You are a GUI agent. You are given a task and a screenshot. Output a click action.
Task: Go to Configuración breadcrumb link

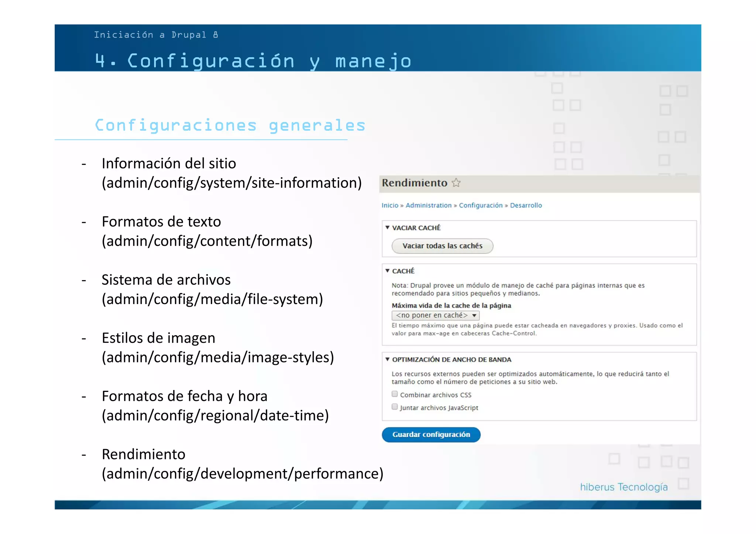click(481, 205)
